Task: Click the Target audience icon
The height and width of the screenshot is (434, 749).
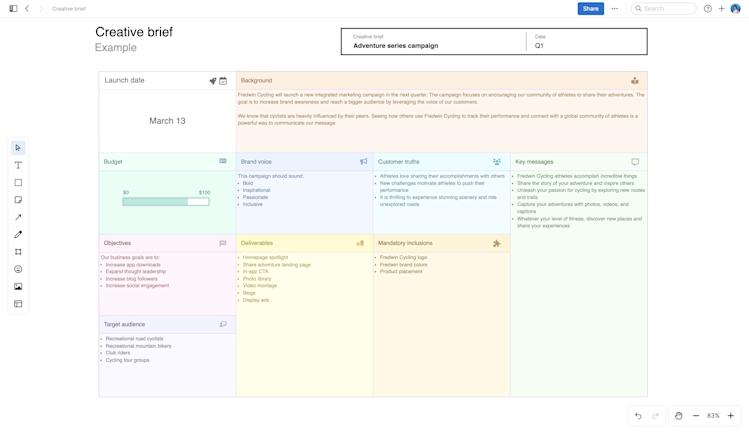Action: tap(223, 324)
